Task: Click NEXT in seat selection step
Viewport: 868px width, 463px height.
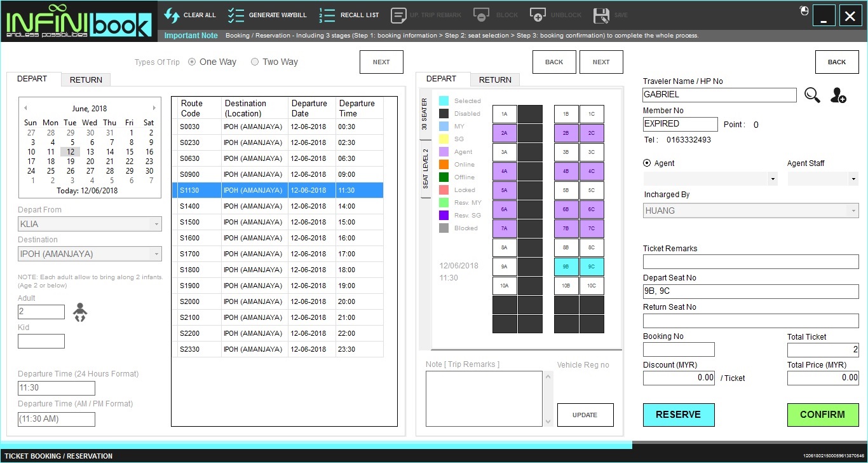Action: click(x=601, y=62)
